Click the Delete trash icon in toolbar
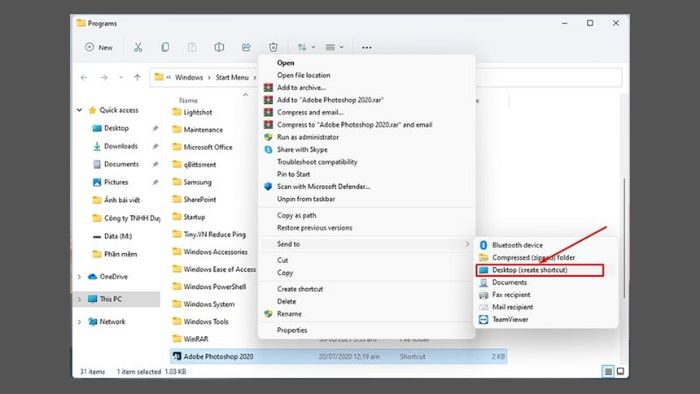Screen dimensions: 700x394 [x=273, y=47]
